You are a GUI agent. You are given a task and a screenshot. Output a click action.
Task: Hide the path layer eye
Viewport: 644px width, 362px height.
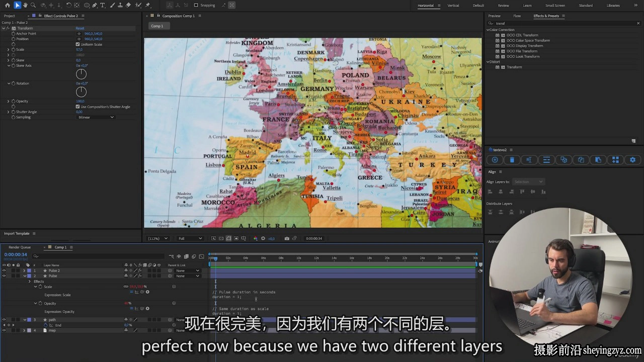pyautogui.click(x=4, y=320)
